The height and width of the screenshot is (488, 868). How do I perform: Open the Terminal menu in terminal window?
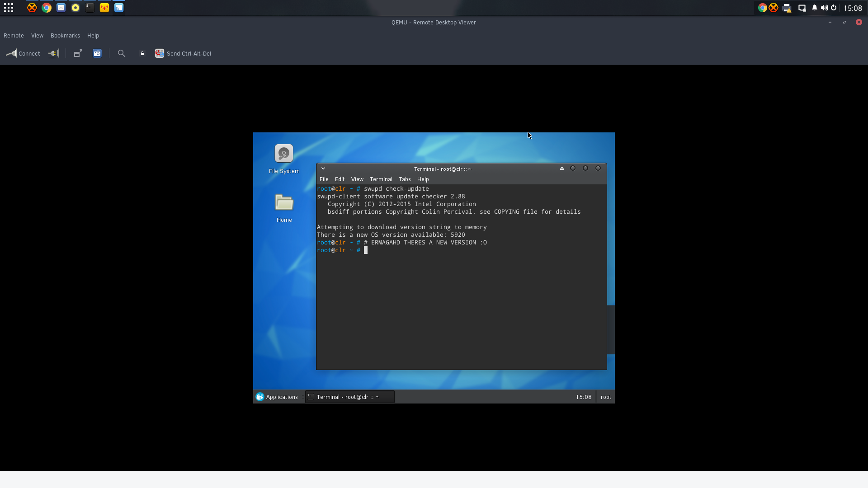(381, 179)
